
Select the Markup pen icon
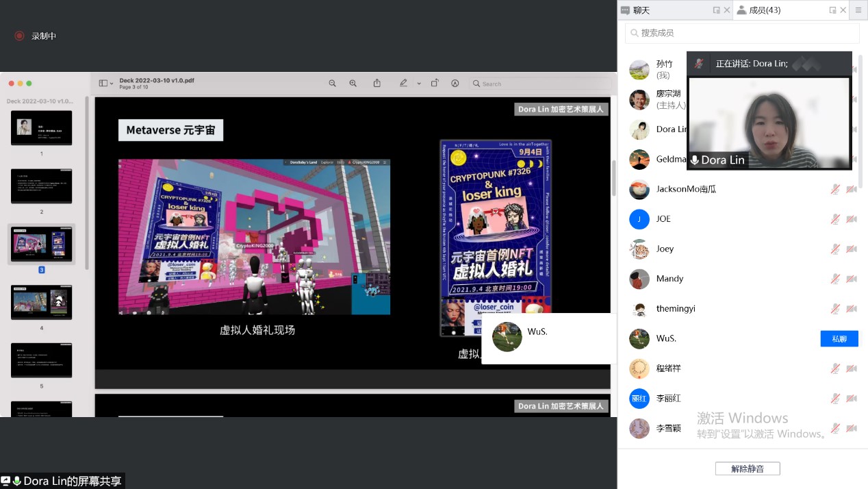tap(403, 83)
